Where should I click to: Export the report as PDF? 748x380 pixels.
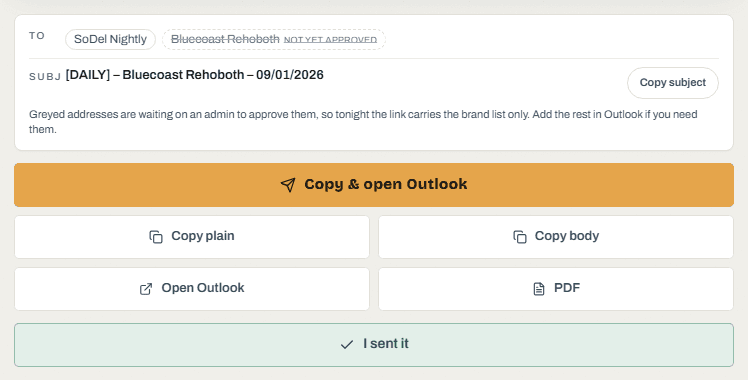pyautogui.click(x=556, y=289)
